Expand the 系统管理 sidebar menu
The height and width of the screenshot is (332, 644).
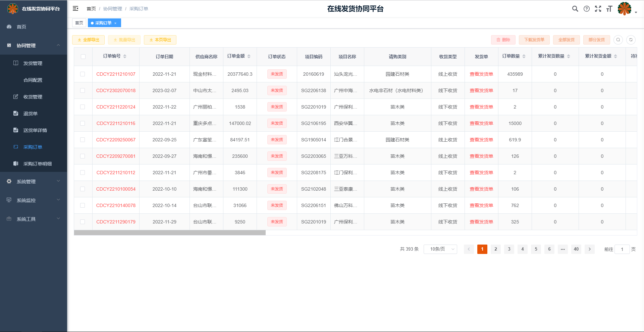point(34,182)
